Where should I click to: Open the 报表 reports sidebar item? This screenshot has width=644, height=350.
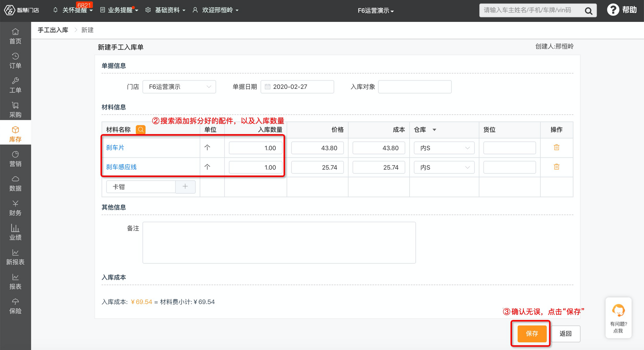click(x=15, y=281)
